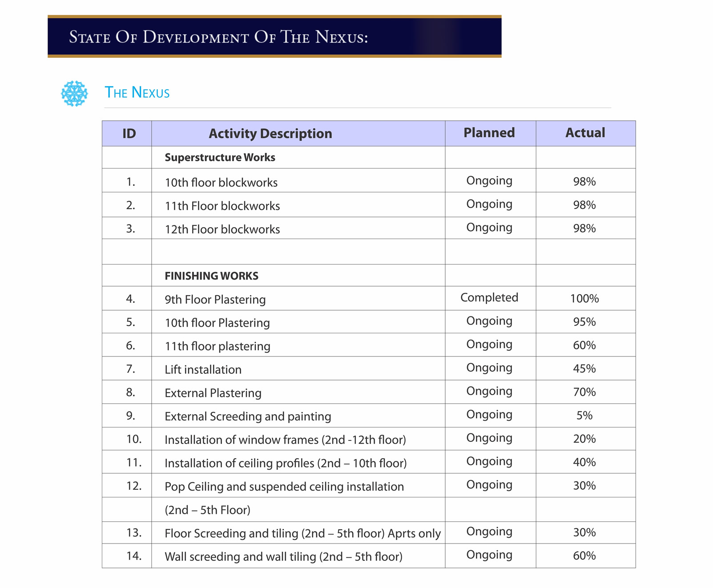Click Pop Ceiling and suspended ceiling installation
Image resolution: width=713 pixels, height=588 pixels.
point(284,487)
